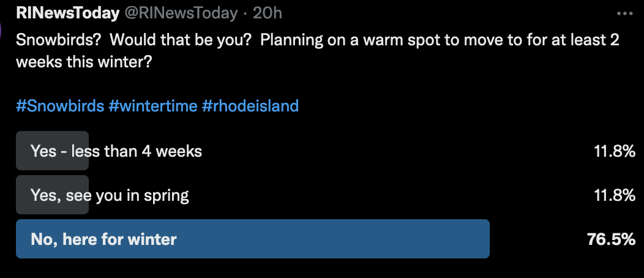This screenshot has height=278, width=644.
Task: Click the 76.5% poll result
Action: point(611,239)
